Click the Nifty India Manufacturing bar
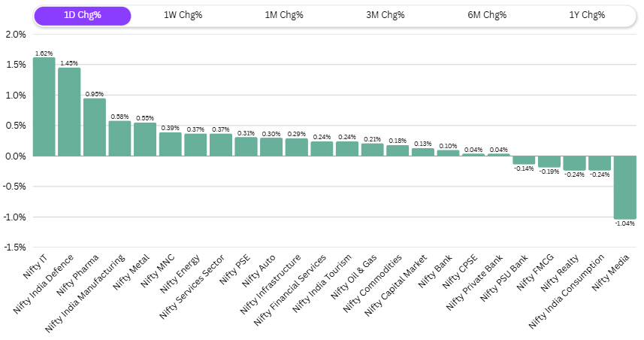644x340 pixels. pos(119,138)
